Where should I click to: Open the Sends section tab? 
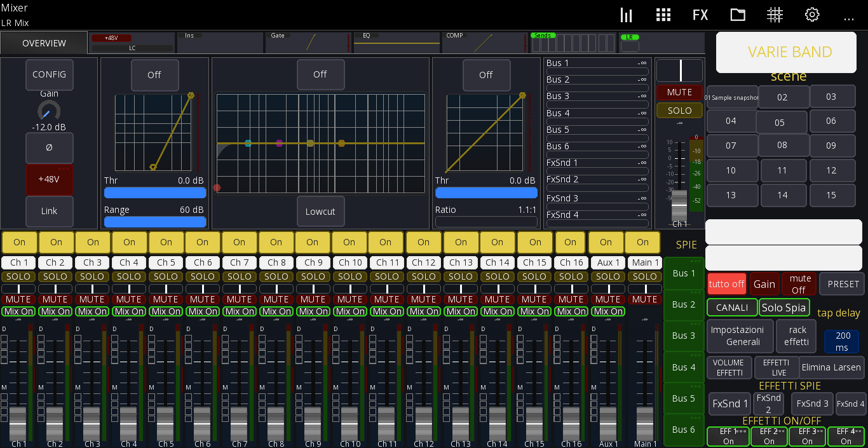(573, 43)
